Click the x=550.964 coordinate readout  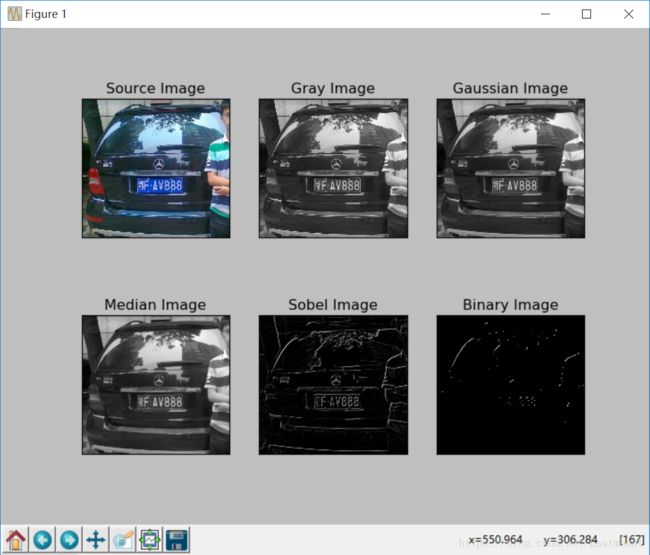click(x=495, y=539)
